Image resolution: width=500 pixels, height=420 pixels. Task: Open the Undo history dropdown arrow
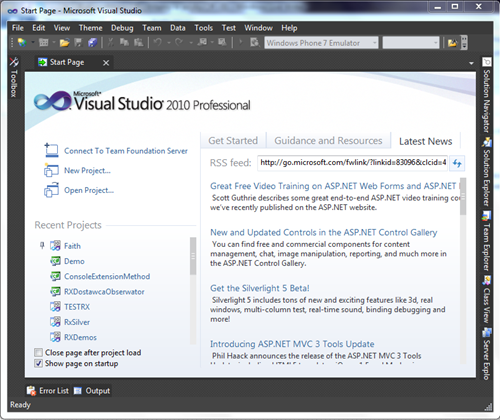tap(169, 42)
